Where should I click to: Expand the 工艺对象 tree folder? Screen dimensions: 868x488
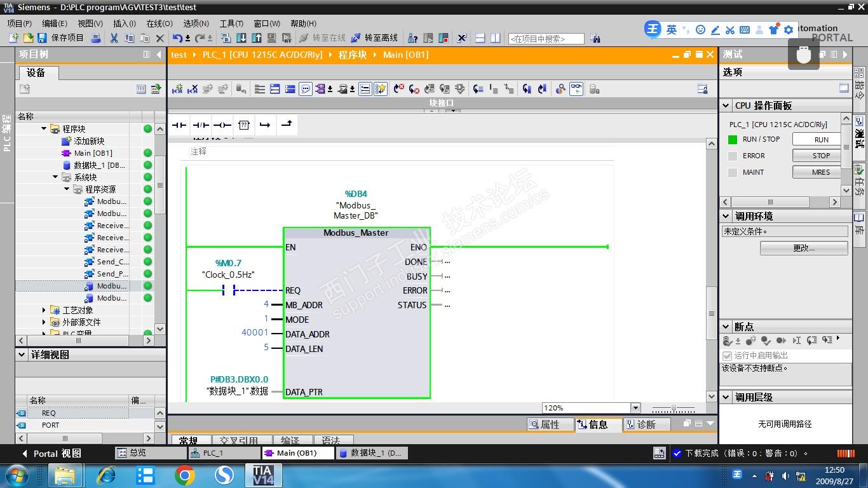[44, 309]
